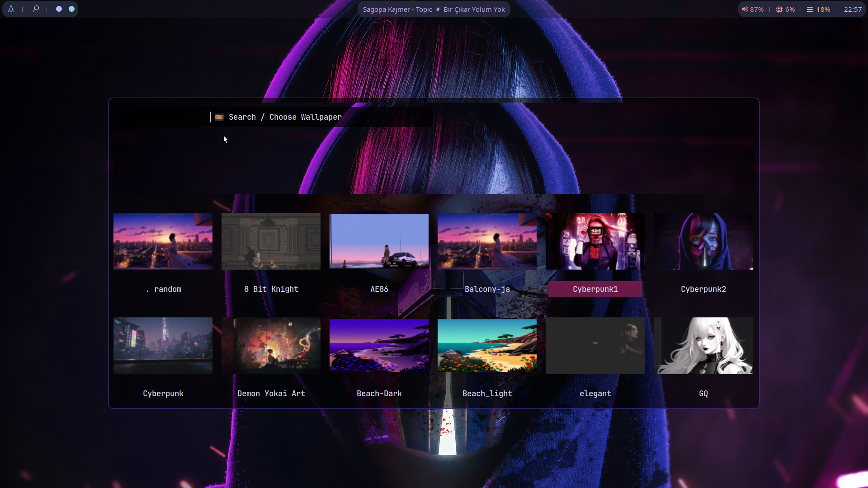Open the search magnifier in top bar
This screenshot has height=488, width=868.
tap(36, 9)
